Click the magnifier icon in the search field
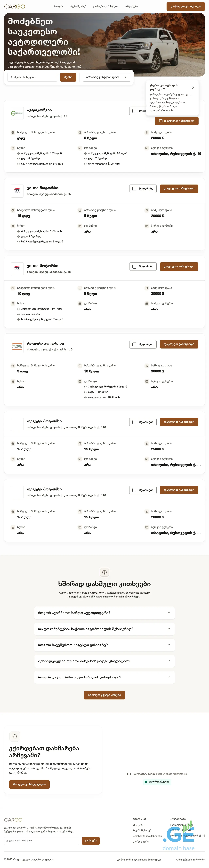This screenshot has width=209, height=868. point(11,77)
